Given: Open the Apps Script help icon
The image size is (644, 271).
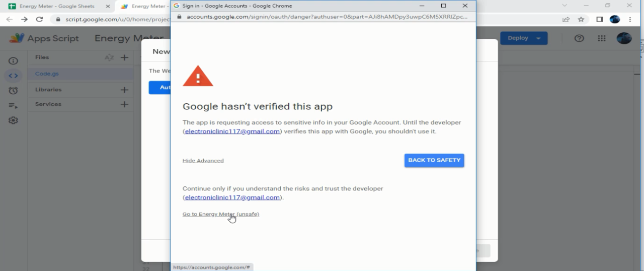Looking at the screenshot, I should 579,38.
